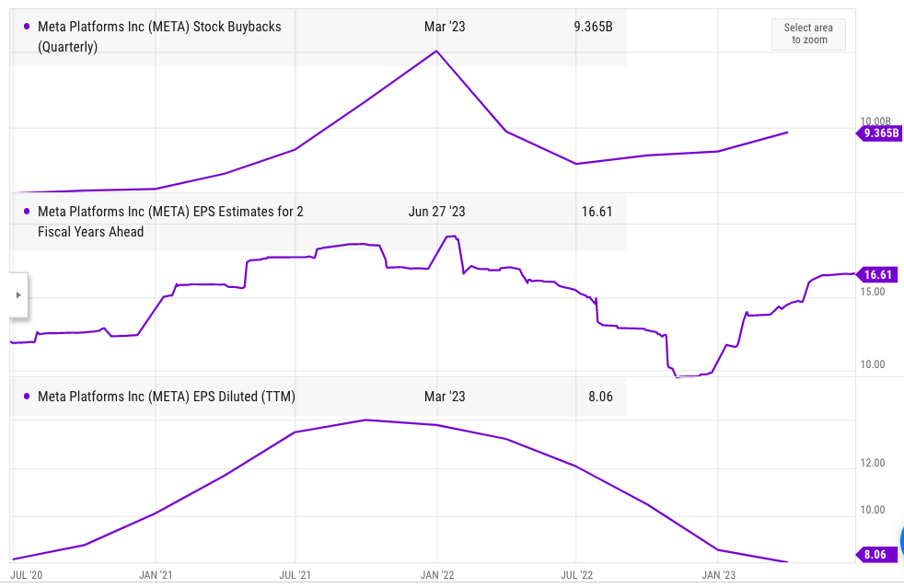Click the 10.00 y-axis label on EPS Diluted chart
Viewport: 904px width, 588px height.
[x=873, y=510]
